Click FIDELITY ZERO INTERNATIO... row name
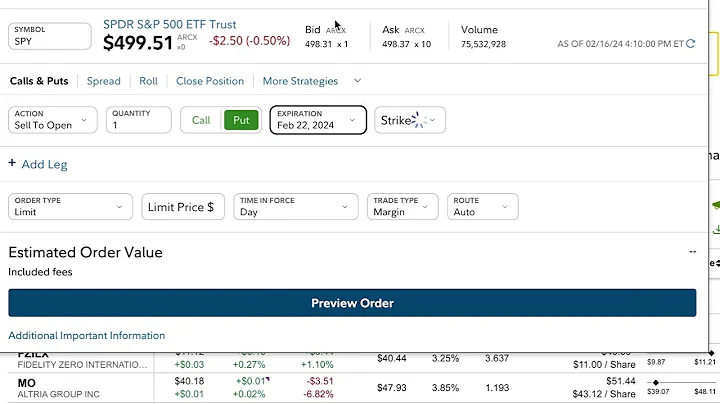 82,365
